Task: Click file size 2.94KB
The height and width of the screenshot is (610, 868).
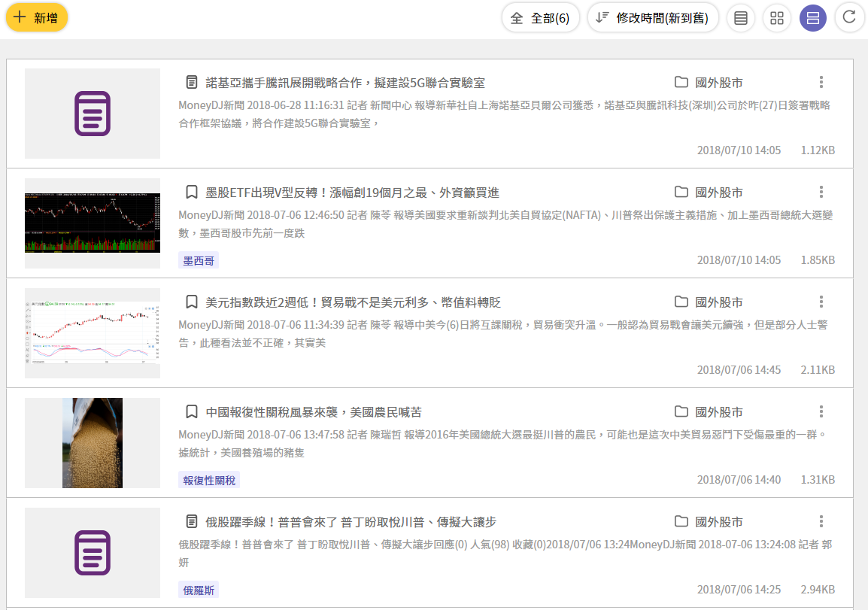Action: [x=818, y=589]
